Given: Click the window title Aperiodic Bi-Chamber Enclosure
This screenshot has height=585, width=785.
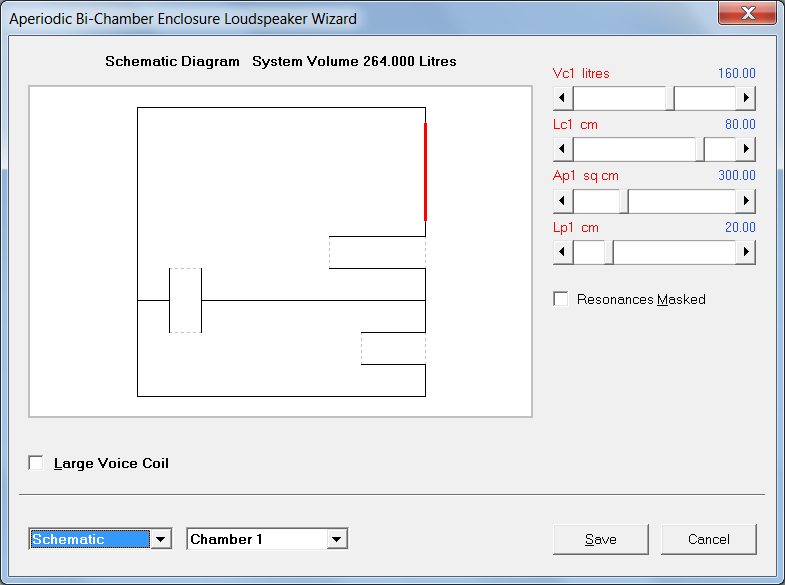Looking at the screenshot, I should point(183,19).
